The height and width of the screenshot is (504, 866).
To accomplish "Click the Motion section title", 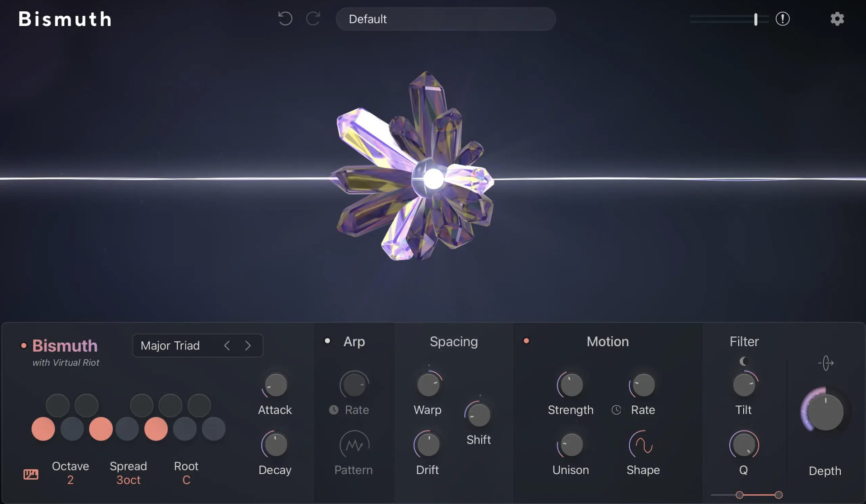I will point(608,342).
